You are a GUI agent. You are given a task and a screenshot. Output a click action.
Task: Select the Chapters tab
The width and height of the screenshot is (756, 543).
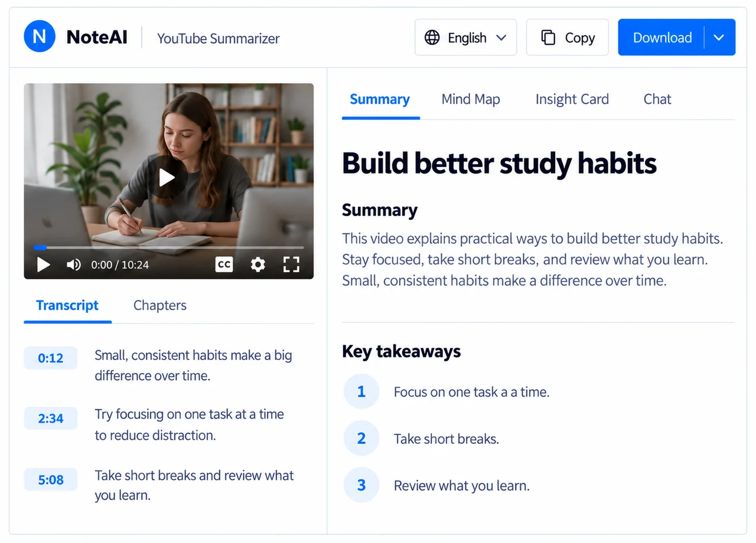[x=160, y=306]
